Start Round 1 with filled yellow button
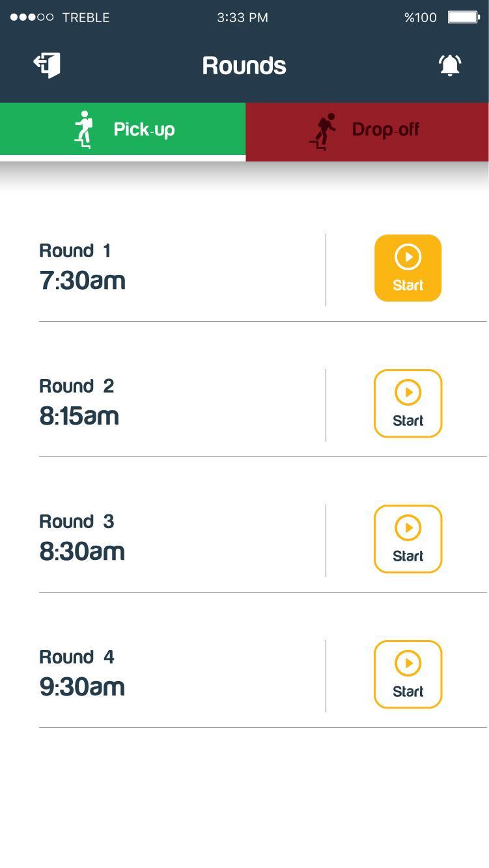 point(408,268)
